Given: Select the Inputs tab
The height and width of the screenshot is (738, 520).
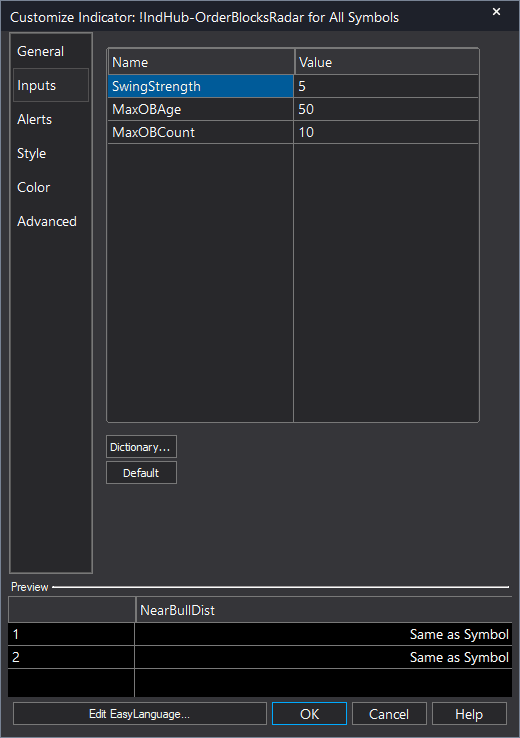Looking at the screenshot, I should tap(51, 85).
